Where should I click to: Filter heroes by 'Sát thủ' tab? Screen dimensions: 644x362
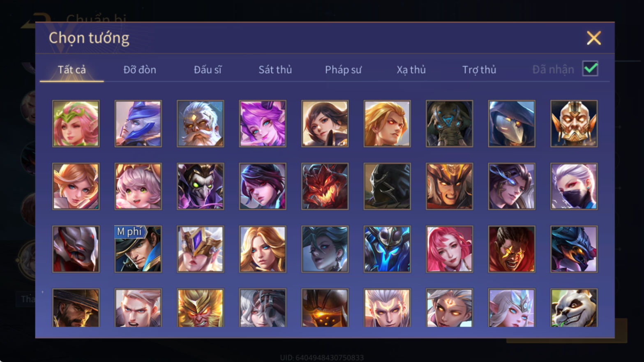pyautogui.click(x=275, y=69)
